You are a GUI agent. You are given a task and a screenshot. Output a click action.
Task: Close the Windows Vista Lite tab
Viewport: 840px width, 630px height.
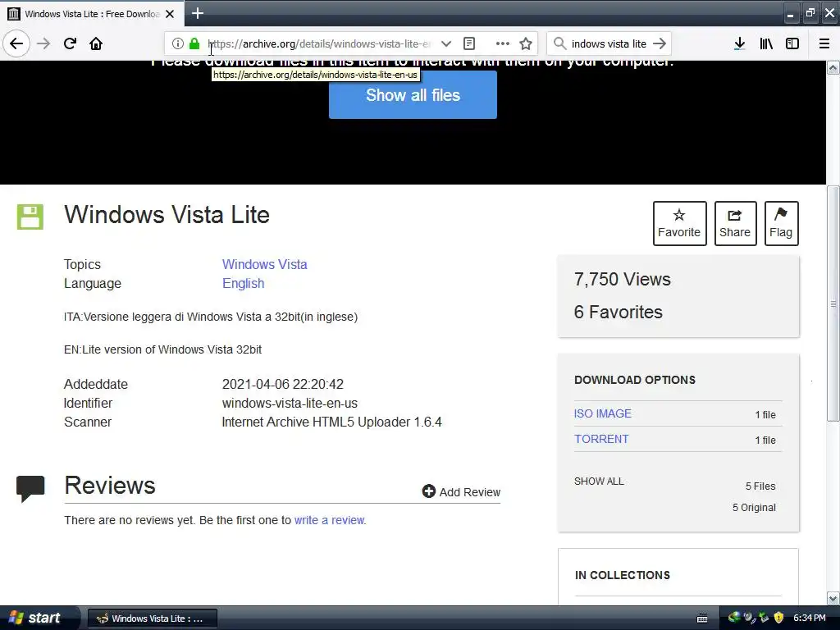point(170,14)
